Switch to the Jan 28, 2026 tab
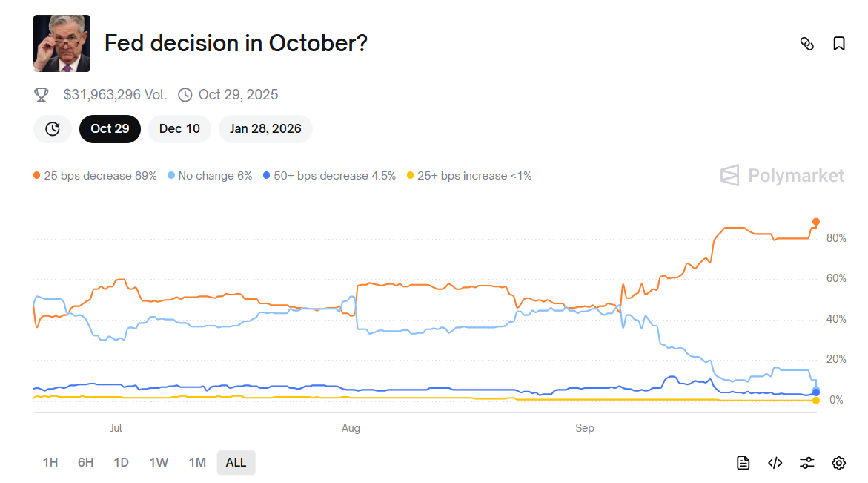 (x=265, y=129)
